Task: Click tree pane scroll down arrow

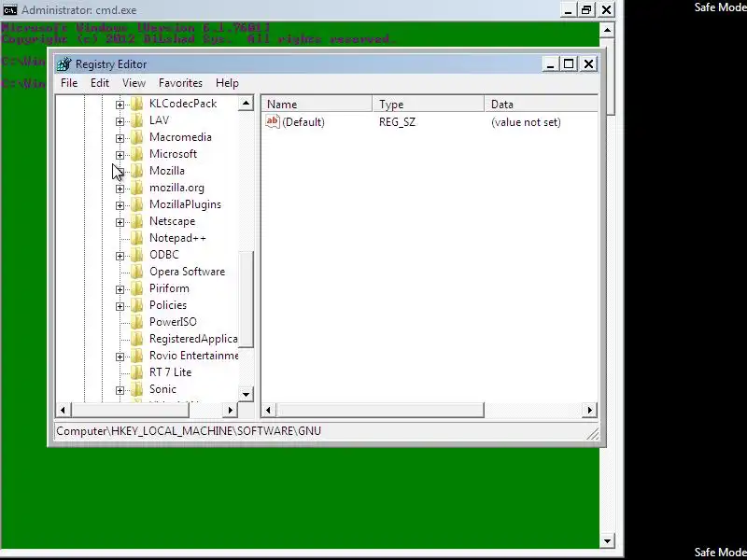Action: click(x=246, y=394)
